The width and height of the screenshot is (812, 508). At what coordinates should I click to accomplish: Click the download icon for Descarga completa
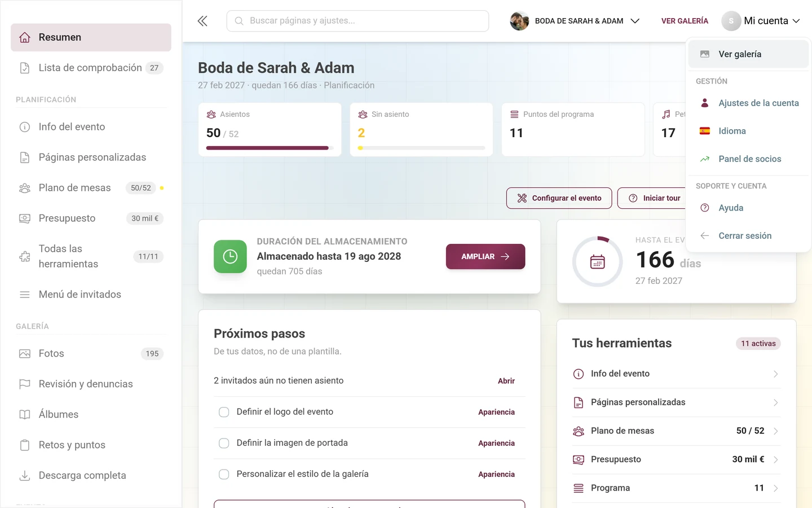coord(25,475)
